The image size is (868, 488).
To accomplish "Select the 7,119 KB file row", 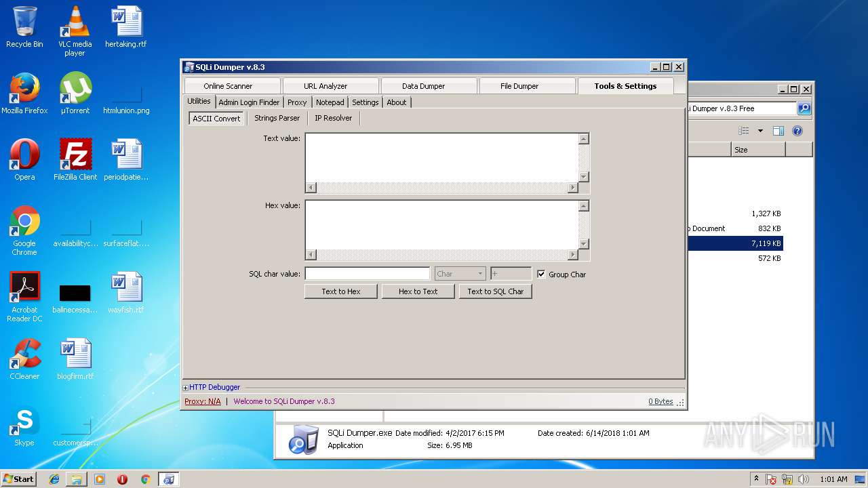I will click(735, 243).
